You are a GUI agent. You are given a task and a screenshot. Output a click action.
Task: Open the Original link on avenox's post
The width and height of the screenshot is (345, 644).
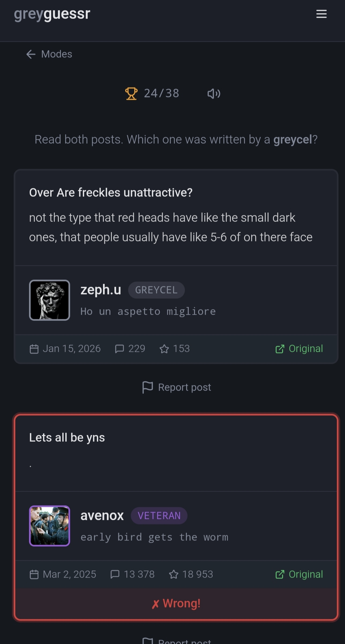click(299, 574)
